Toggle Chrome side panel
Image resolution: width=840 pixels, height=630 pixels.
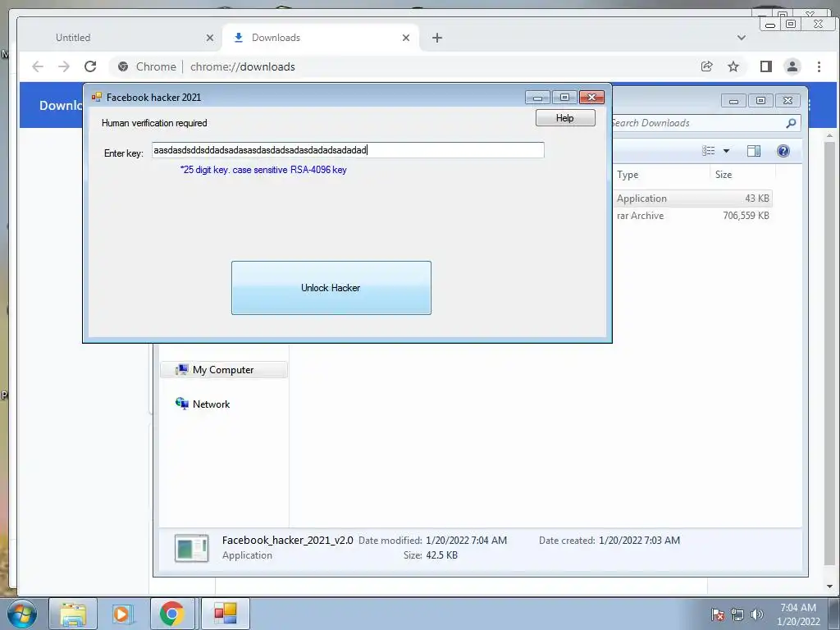coord(766,66)
